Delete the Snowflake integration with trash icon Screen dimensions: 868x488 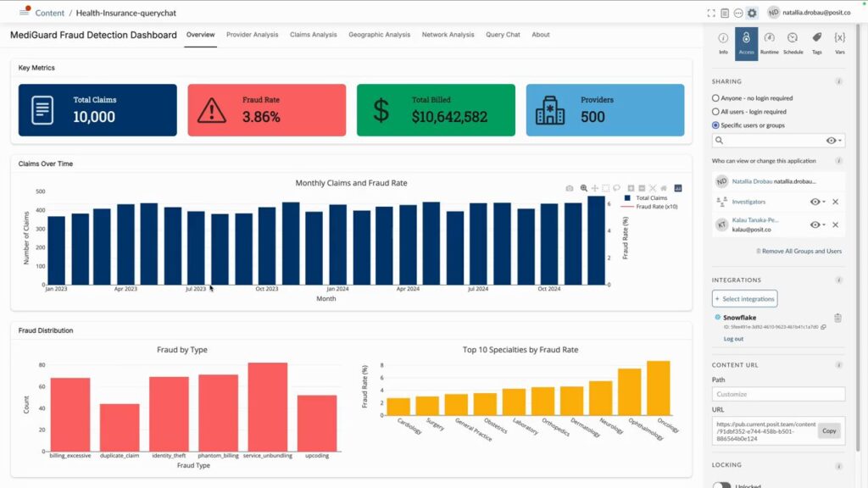(837, 318)
